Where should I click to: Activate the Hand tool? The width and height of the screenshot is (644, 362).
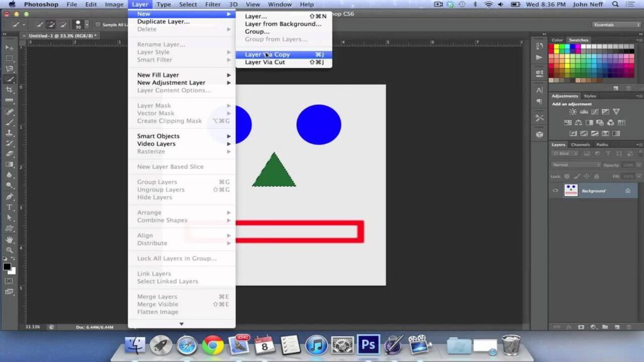coord(9,239)
